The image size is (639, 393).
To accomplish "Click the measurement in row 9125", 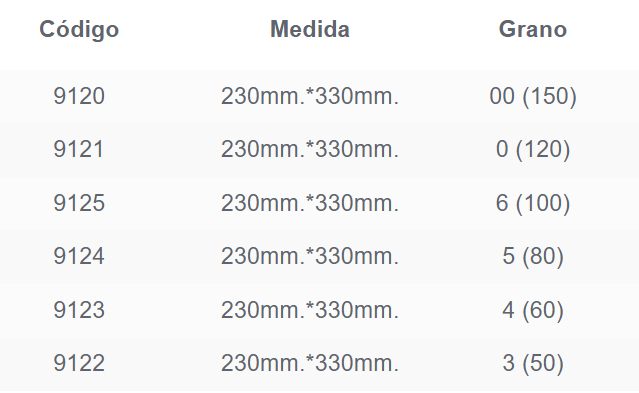I will pos(310,203).
